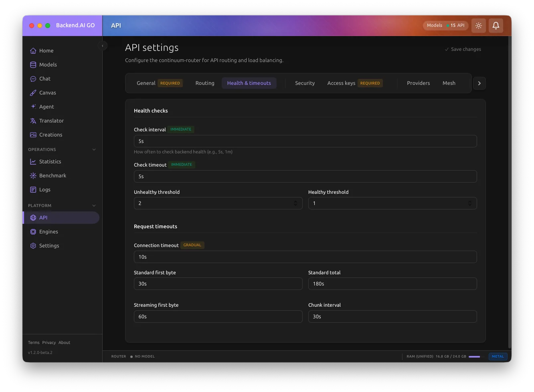Image resolution: width=534 pixels, height=392 pixels.
Task: Open the Privacy link
Action: coord(49,342)
